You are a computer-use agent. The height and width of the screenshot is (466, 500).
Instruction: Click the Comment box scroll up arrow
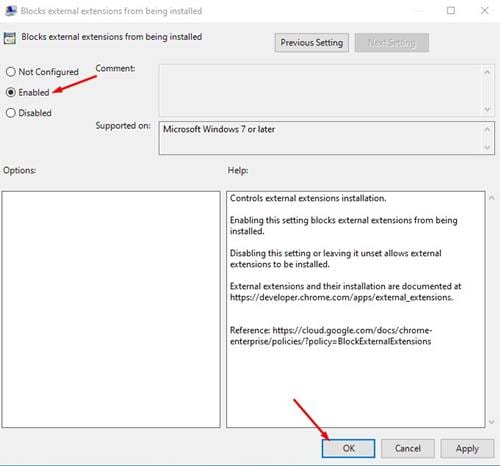coord(487,72)
